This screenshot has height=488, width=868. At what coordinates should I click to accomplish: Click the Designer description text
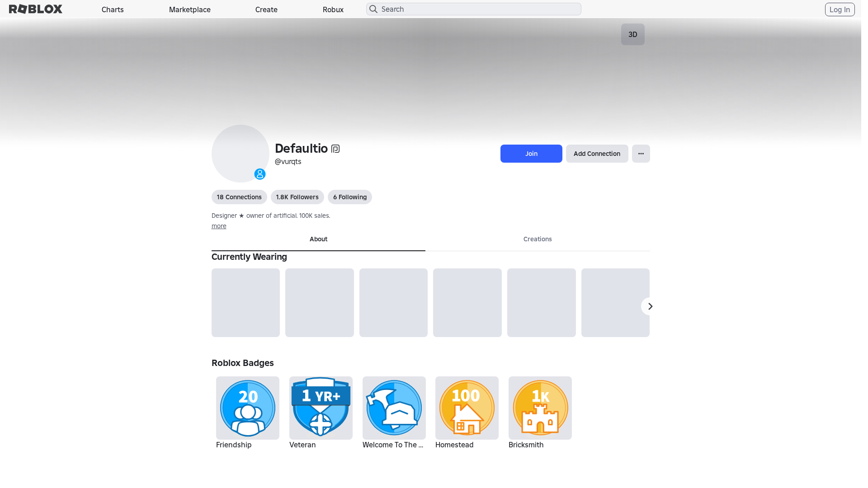(x=271, y=216)
